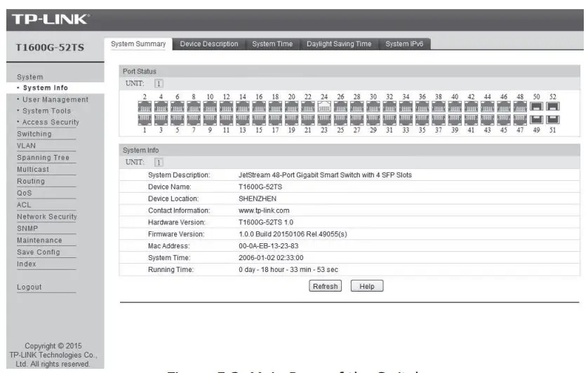Screen dimensions: 588x373
Task: Click the Logout link
Action: [x=29, y=287]
